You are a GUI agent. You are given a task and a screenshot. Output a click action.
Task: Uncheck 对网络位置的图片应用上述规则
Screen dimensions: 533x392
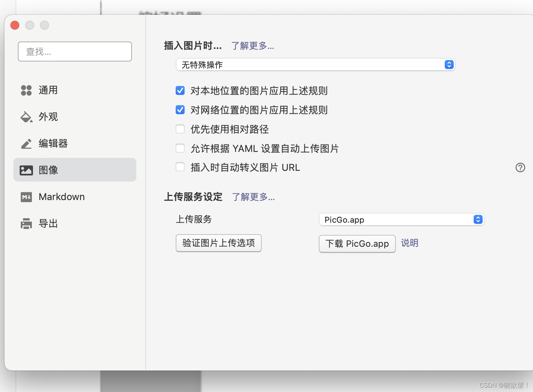point(180,110)
